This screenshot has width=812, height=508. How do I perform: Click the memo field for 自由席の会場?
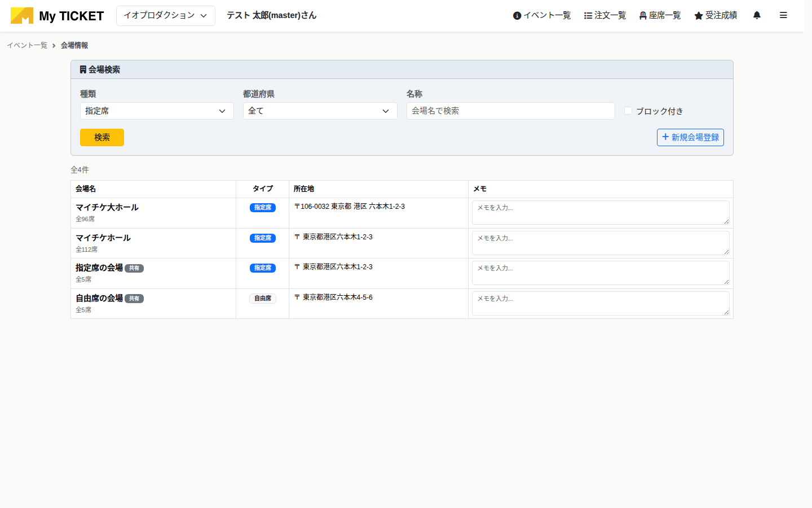[601, 303]
